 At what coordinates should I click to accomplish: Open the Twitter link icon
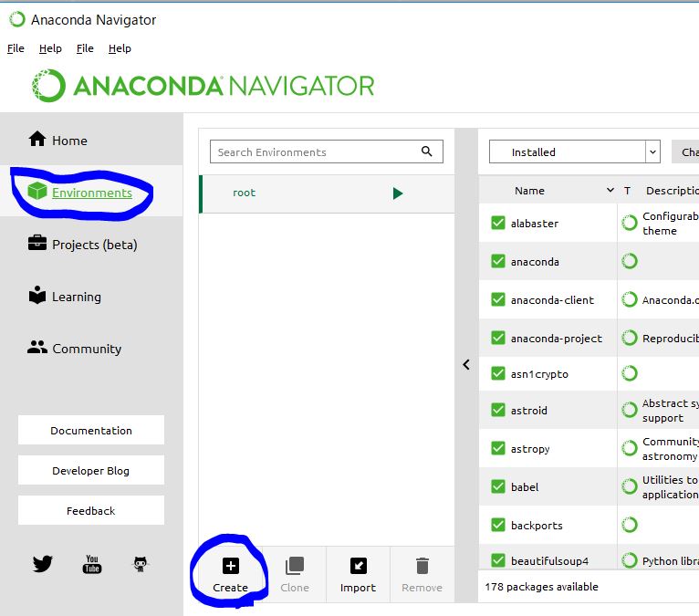43,564
